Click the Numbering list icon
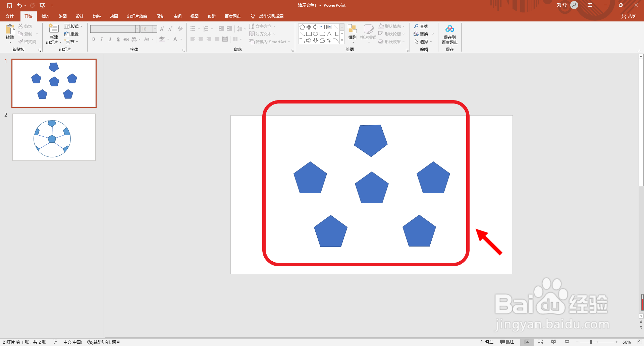 coord(206,29)
